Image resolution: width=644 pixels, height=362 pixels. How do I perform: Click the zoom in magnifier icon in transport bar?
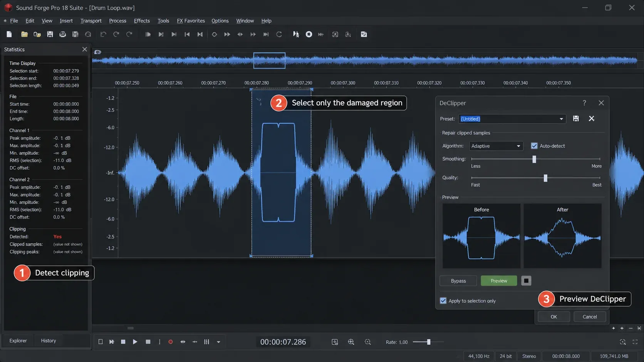(x=351, y=342)
